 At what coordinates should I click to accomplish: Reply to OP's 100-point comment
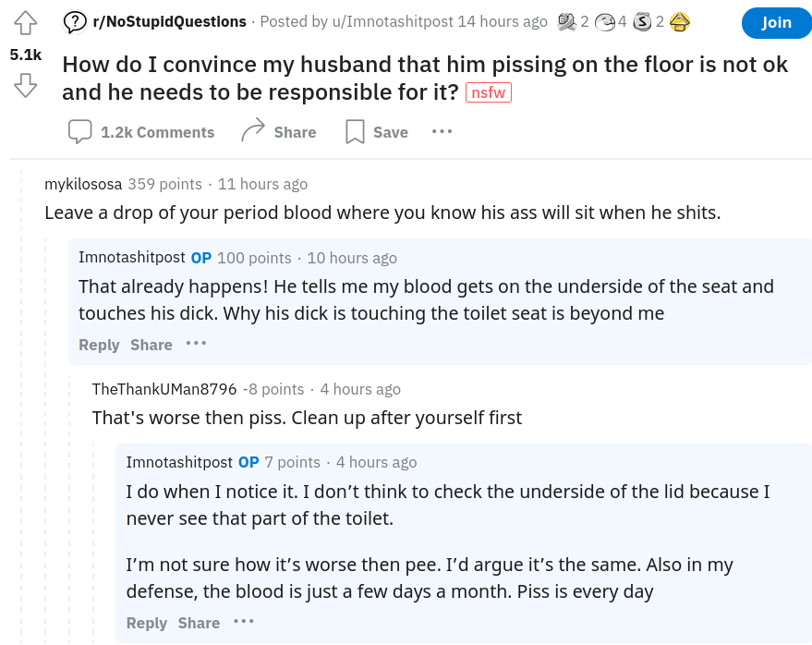pyautogui.click(x=99, y=345)
